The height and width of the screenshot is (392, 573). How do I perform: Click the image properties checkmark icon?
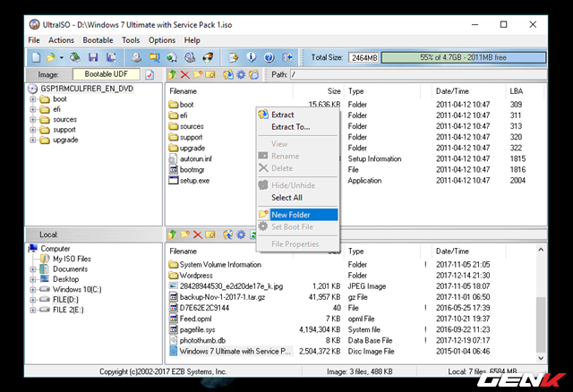[150, 74]
